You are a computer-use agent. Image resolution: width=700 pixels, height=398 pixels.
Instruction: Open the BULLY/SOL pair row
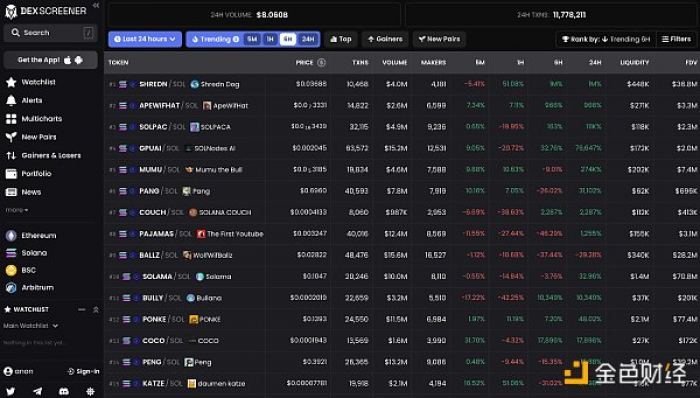402,298
